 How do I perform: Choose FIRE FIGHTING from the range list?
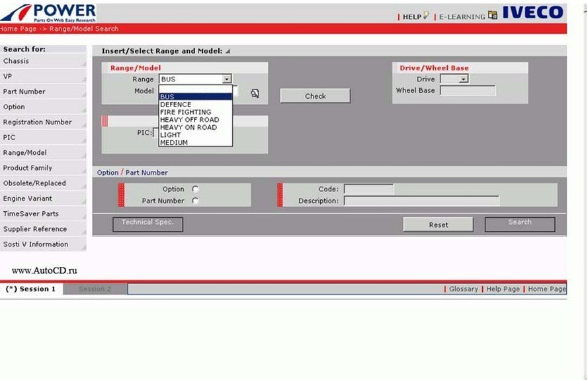pos(185,112)
